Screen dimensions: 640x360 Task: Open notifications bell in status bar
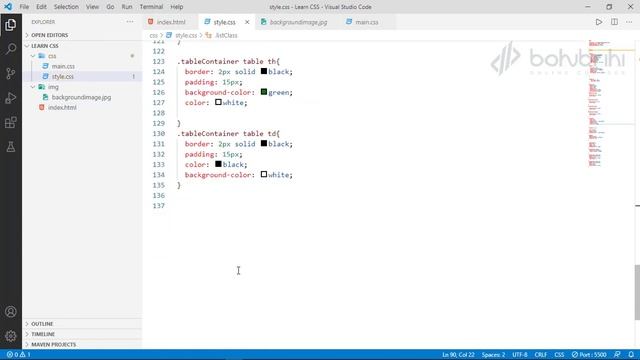[631, 355]
